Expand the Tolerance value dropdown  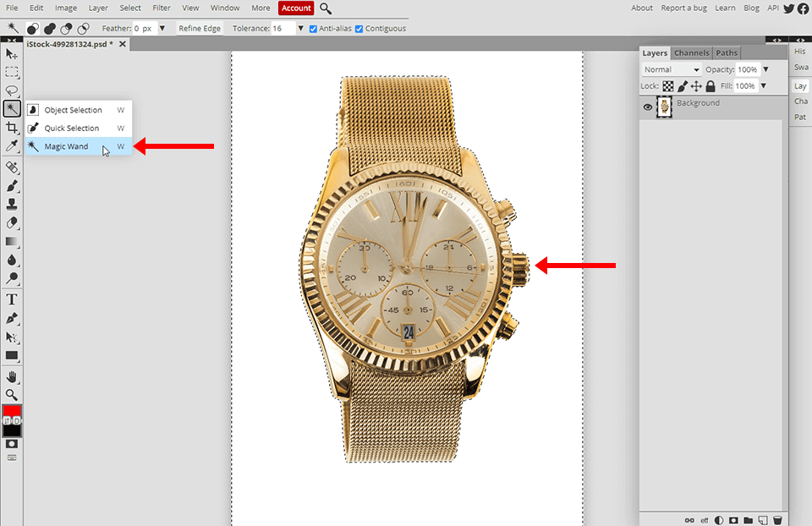[300, 28]
